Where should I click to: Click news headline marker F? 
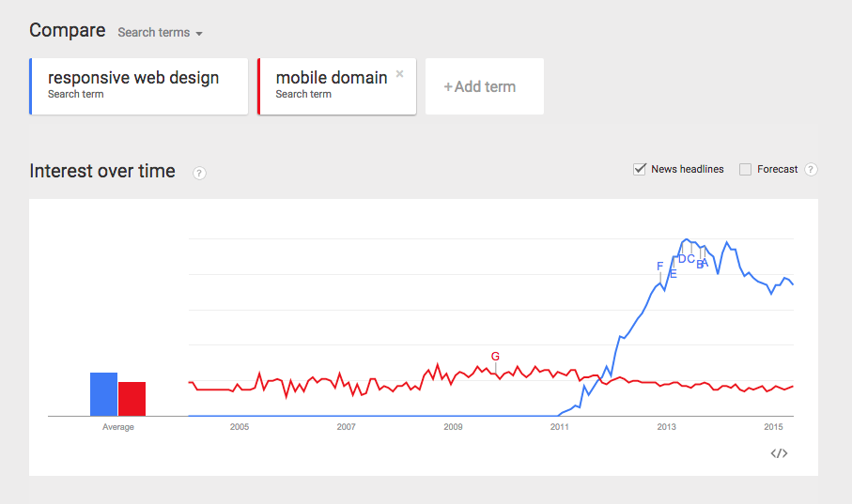tap(660, 267)
